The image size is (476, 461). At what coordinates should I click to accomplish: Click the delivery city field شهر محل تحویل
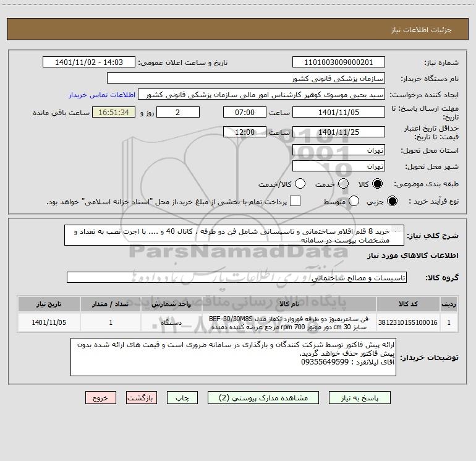point(339,166)
